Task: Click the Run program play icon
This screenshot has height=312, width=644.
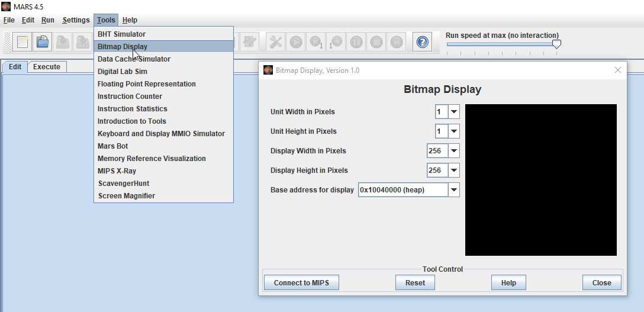Action: [x=296, y=42]
